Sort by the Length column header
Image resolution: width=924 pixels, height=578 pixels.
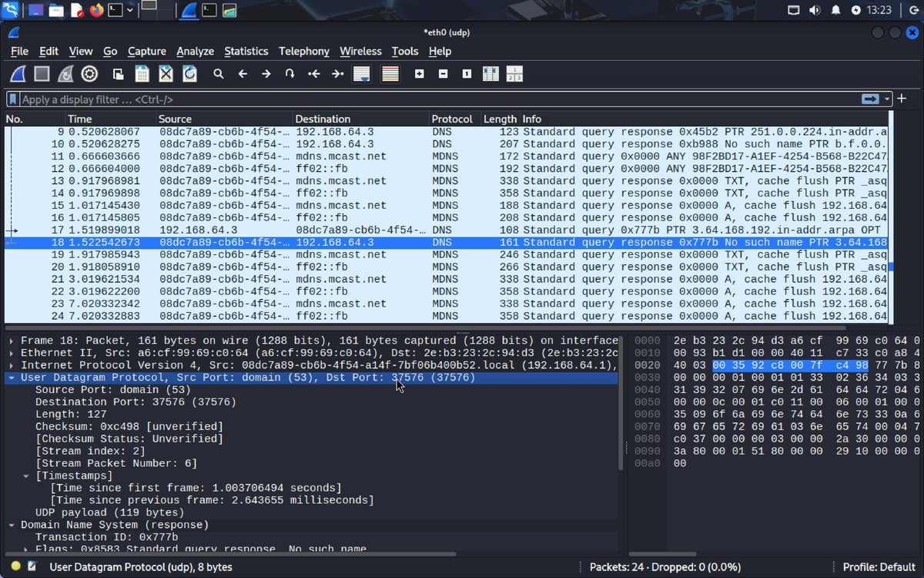coord(500,119)
